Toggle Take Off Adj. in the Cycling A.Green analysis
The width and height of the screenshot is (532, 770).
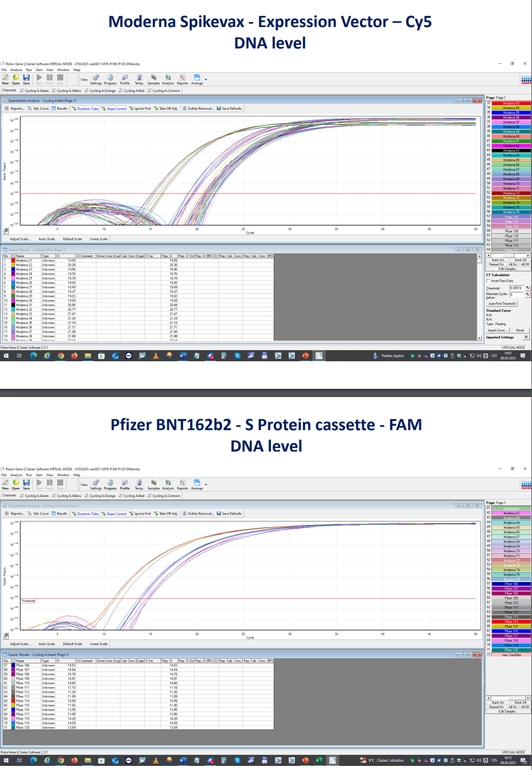pyautogui.click(x=165, y=514)
